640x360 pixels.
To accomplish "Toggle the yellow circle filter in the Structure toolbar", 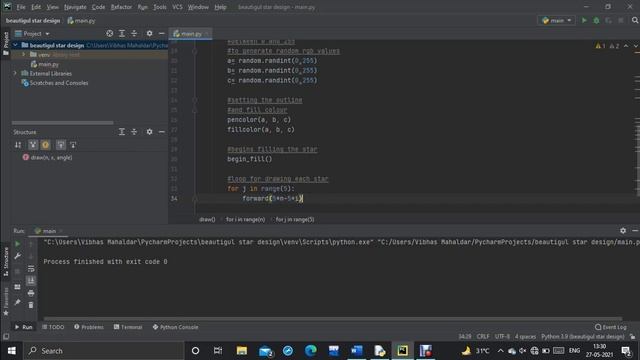I will point(45,145).
